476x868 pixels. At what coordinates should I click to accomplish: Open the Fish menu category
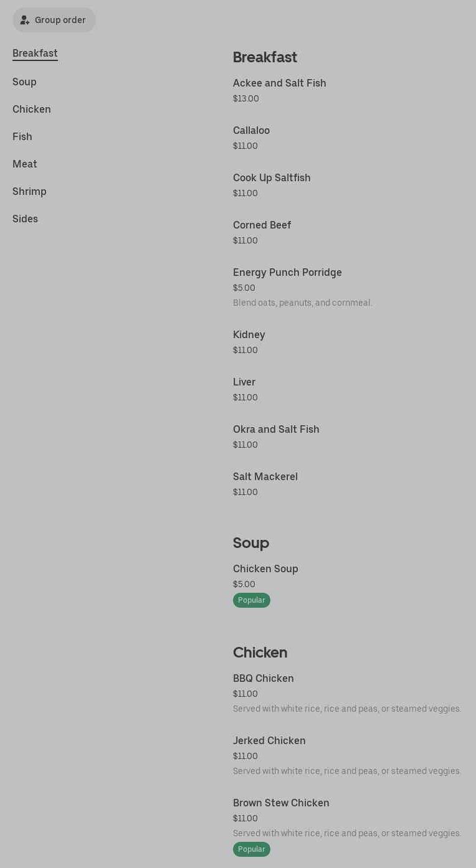pos(22,137)
